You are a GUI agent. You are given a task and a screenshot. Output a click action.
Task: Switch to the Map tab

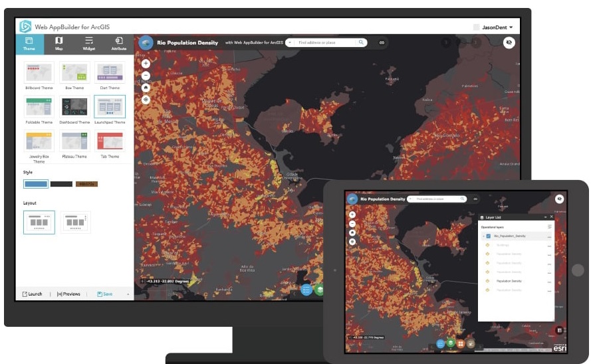pyautogui.click(x=59, y=44)
